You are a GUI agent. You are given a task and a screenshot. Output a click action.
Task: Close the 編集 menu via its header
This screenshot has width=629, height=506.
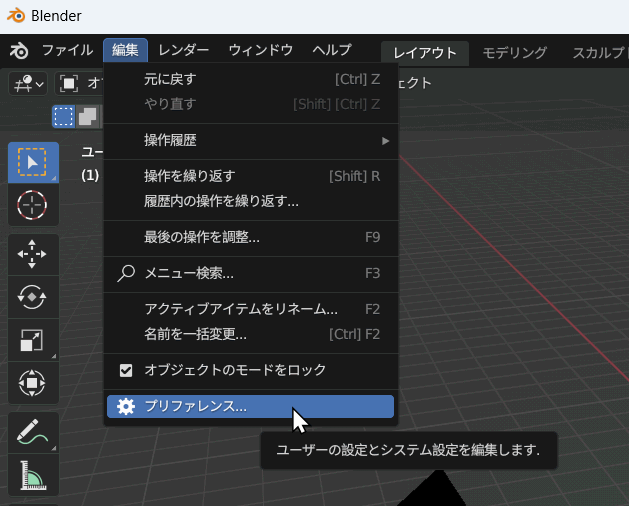click(x=125, y=51)
